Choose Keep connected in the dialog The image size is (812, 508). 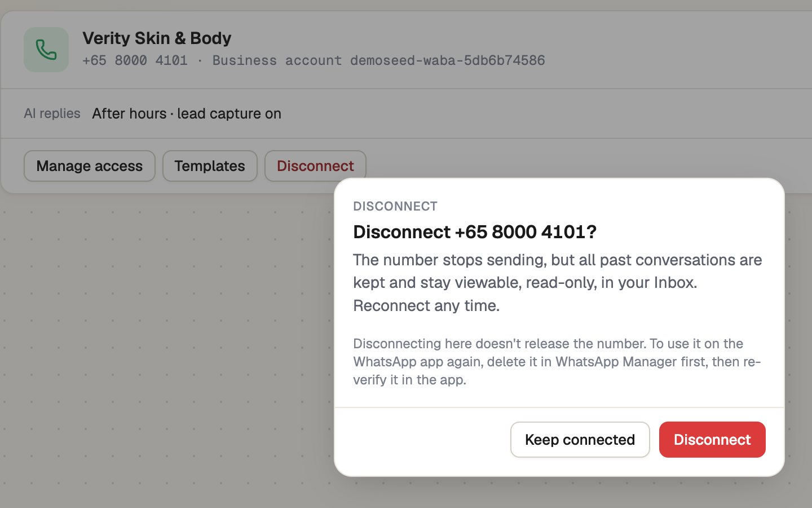pos(580,440)
